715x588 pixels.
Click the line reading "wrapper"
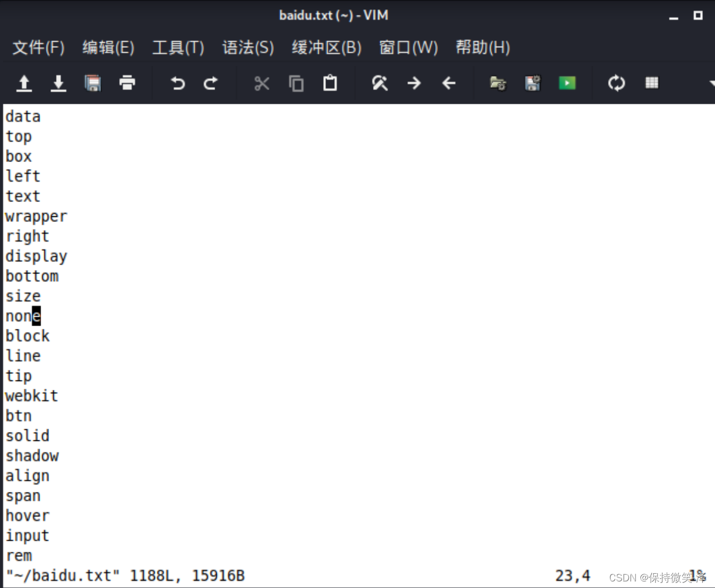click(x=36, y=216)
